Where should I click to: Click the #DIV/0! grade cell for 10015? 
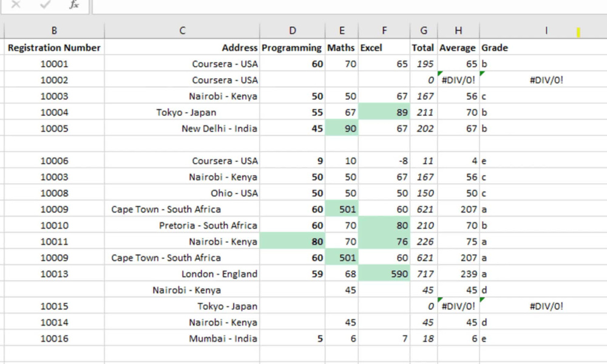pos(543,306)
